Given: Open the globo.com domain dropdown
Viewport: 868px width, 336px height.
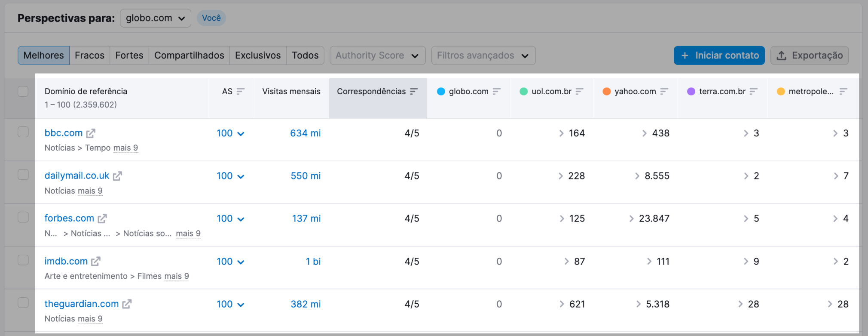Looking at the screenshot, I should click(x=156, y=18).
